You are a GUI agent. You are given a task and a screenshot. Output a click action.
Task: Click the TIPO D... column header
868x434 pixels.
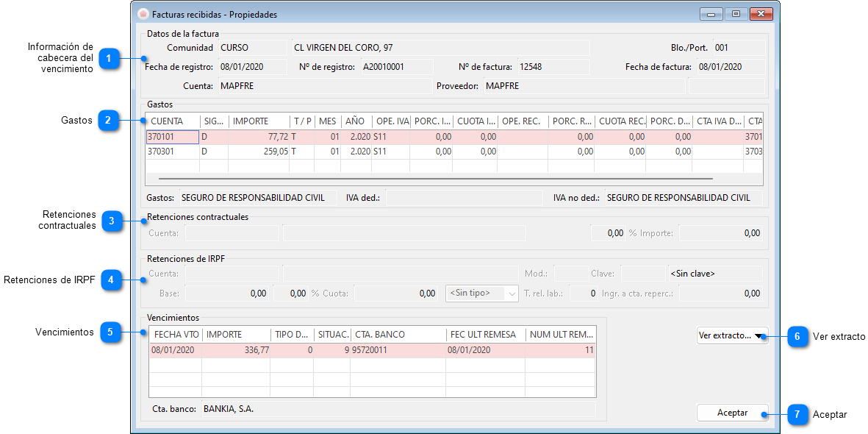292,335
